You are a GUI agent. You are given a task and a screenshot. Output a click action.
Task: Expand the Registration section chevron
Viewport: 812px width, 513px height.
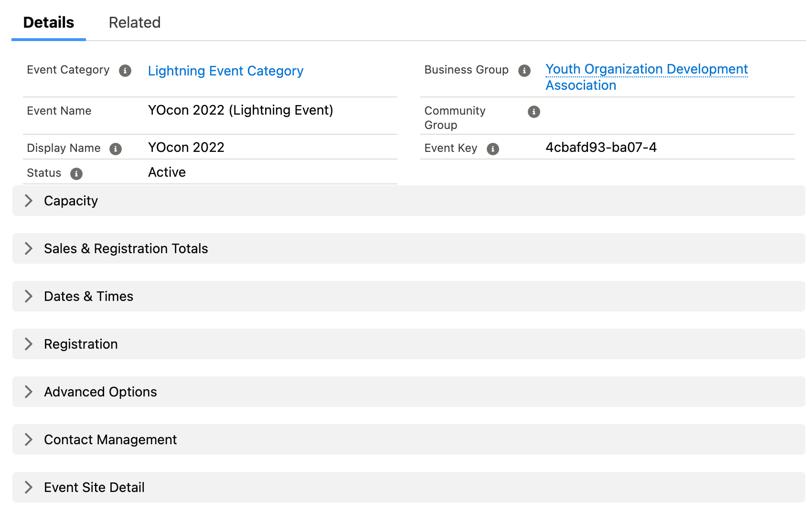click(x=29, y=344)
